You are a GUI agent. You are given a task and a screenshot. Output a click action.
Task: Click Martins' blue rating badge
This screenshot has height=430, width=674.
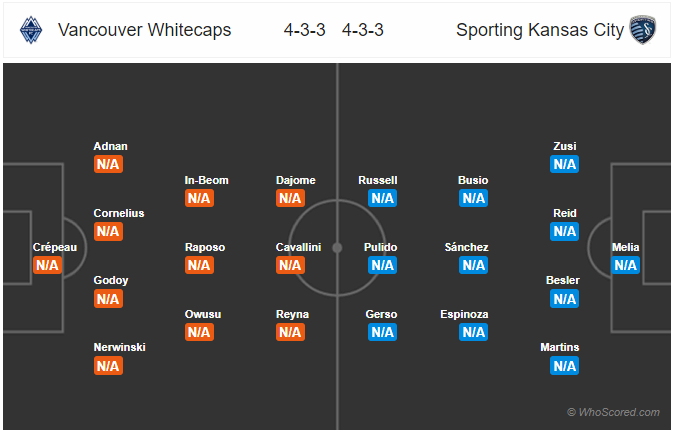point(565,366)
